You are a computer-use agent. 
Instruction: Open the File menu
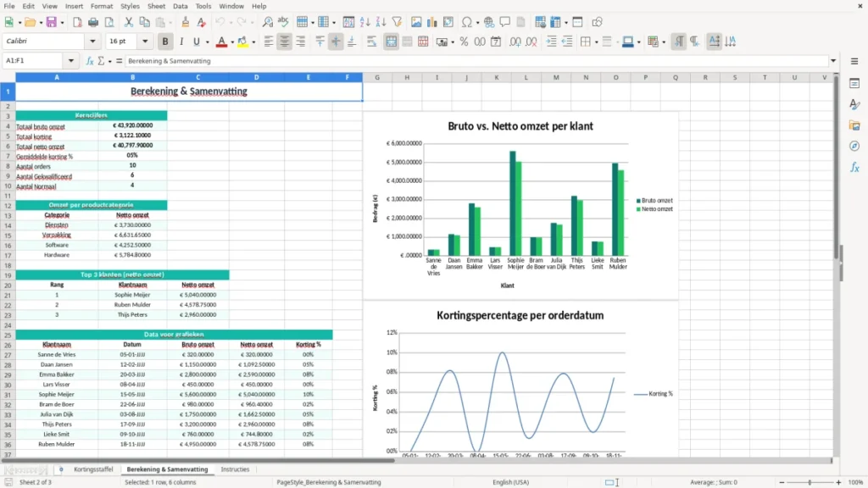pos(9,6)
